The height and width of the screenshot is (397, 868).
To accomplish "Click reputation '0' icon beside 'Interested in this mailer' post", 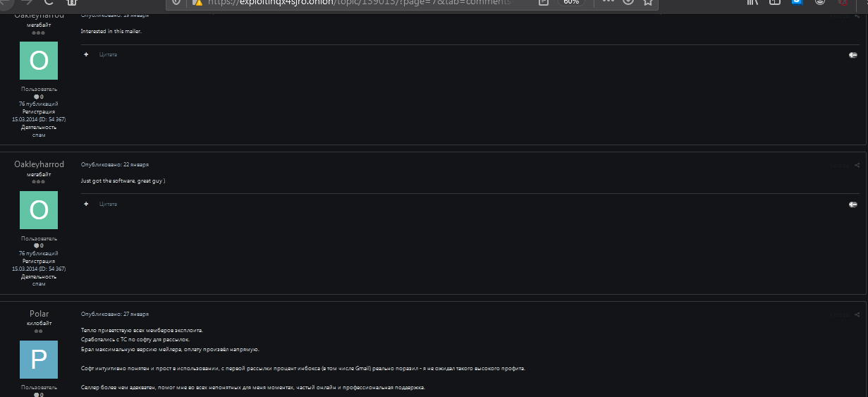I will click(x=39, y=97).
